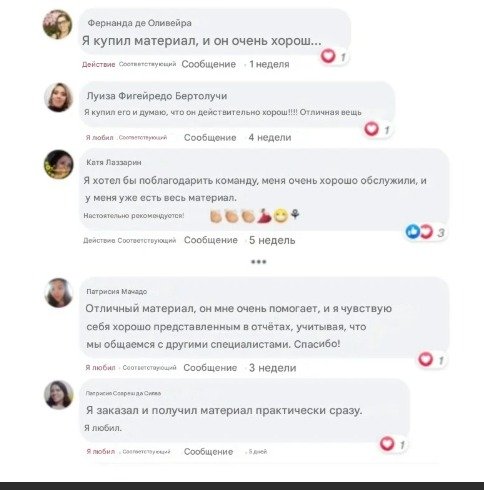Click Я любил under Патрисия Мачадо's comment
Viewport: 484px width, 490px height.
click(x=100, y=368)
